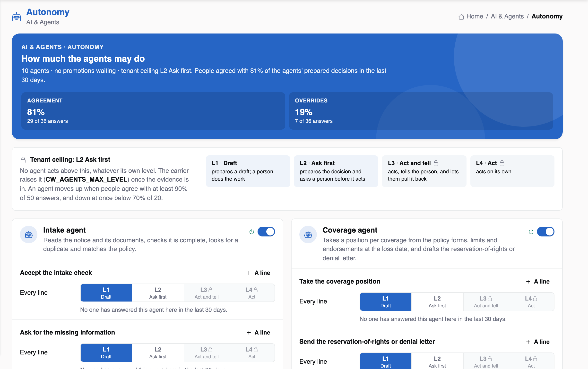Click plus icon for Take the coverage position

(x=528, y=282)
